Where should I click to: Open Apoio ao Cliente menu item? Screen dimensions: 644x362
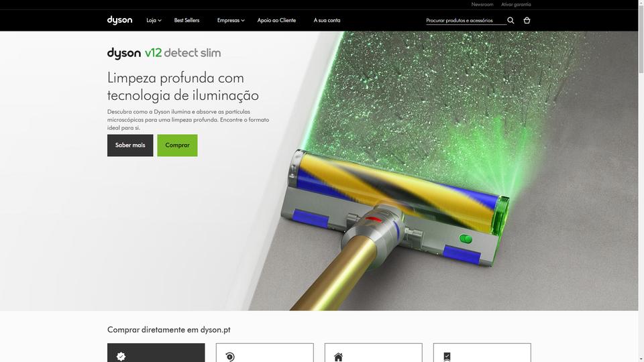(276, 20)
